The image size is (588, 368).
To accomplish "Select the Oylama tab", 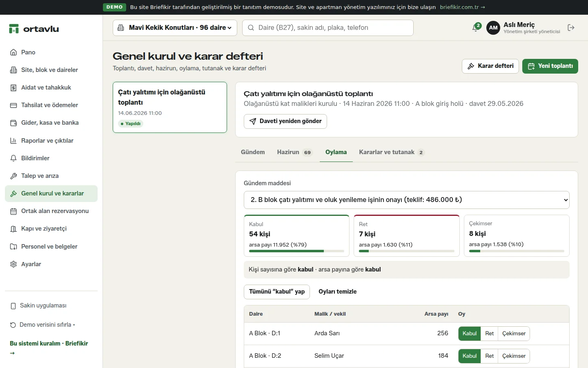I will 336,152.
